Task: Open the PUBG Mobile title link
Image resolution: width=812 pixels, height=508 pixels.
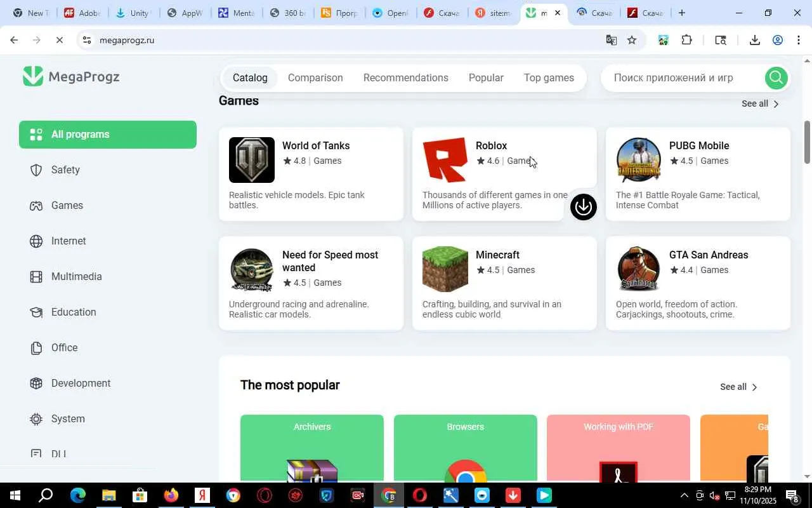Action: (699, 145)
